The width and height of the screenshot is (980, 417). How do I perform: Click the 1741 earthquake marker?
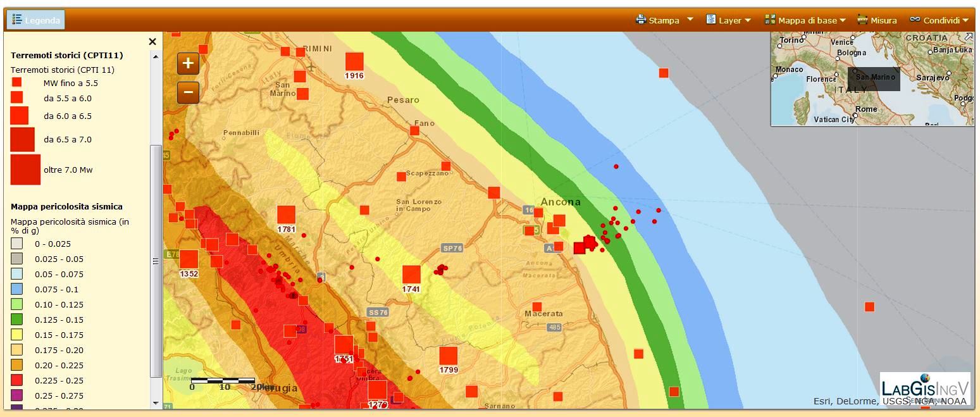tap(411, 275)
